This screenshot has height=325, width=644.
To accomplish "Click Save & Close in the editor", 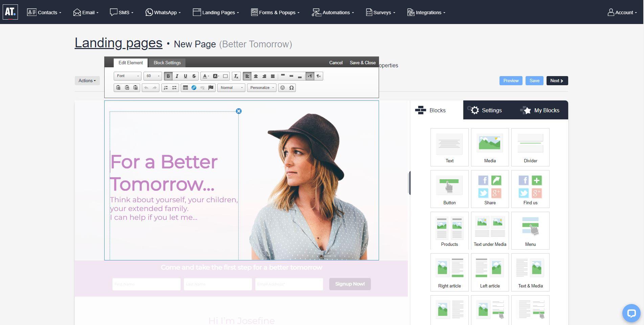I will point(362,63).
